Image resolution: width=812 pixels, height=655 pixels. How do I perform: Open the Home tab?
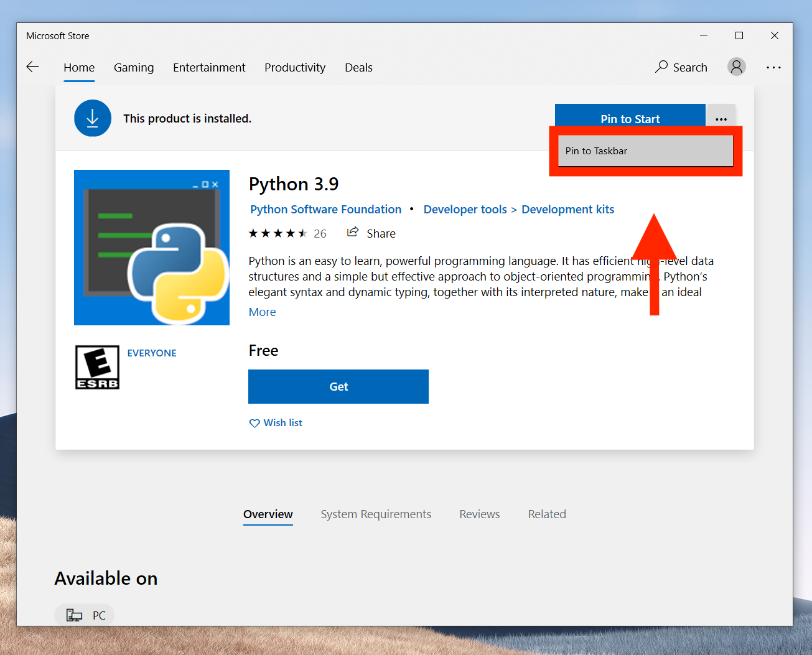[x=79, y=67]
